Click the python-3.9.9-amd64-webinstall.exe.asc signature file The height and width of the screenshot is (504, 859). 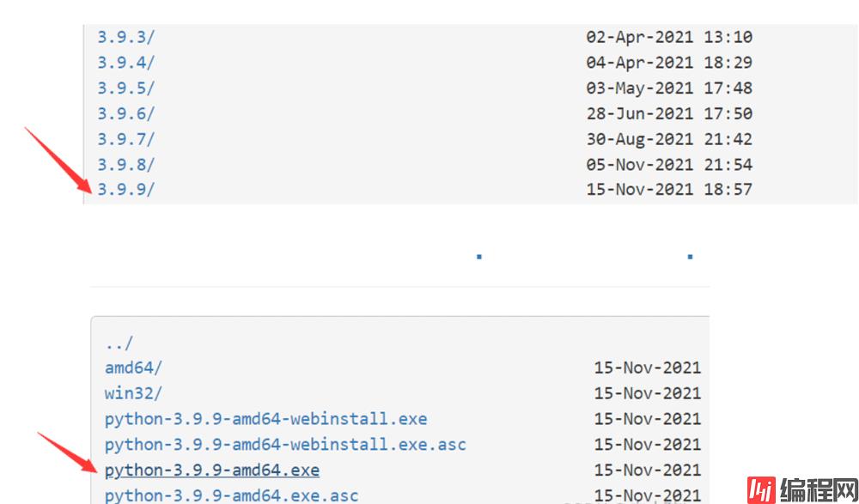pos(285,445)
